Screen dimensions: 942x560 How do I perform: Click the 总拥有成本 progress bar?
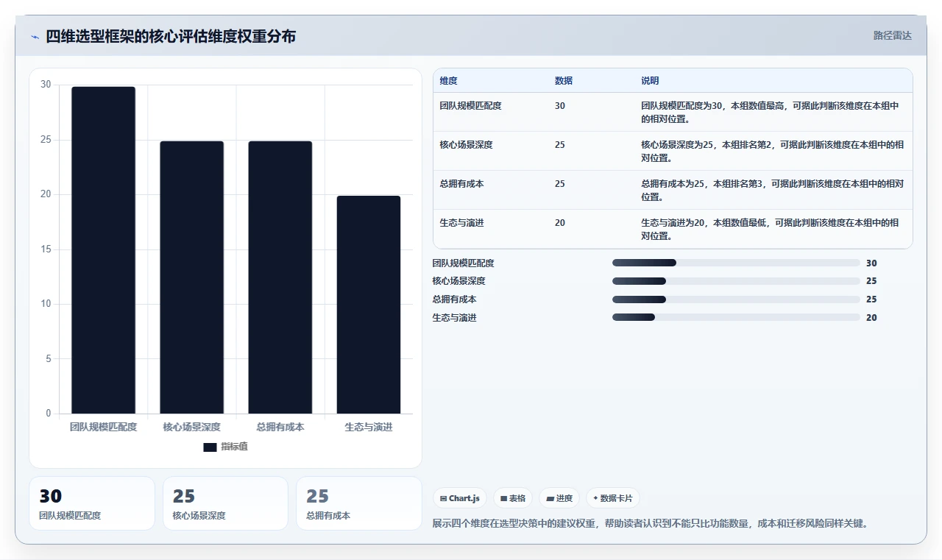(736, 300)
